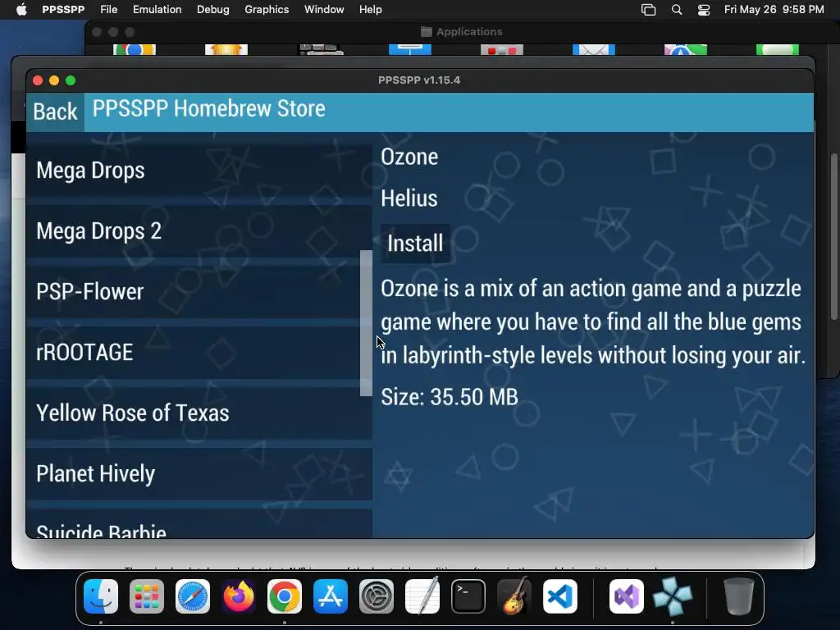This screenshot has width=840, height=630.
Task: Launch Safari from the dock
Action: tap(193, 596)
